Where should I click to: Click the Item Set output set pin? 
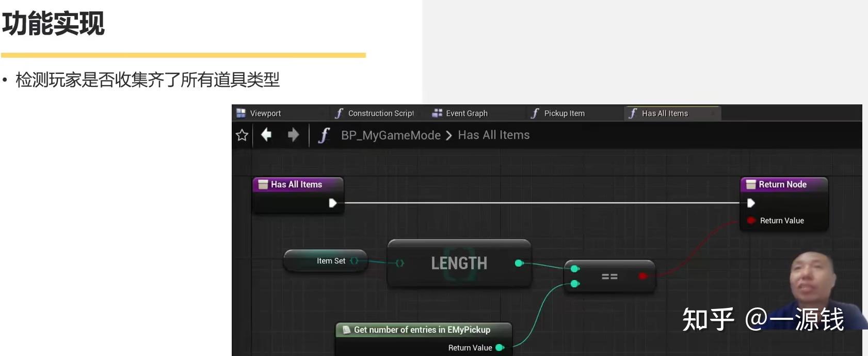[354, 261]
